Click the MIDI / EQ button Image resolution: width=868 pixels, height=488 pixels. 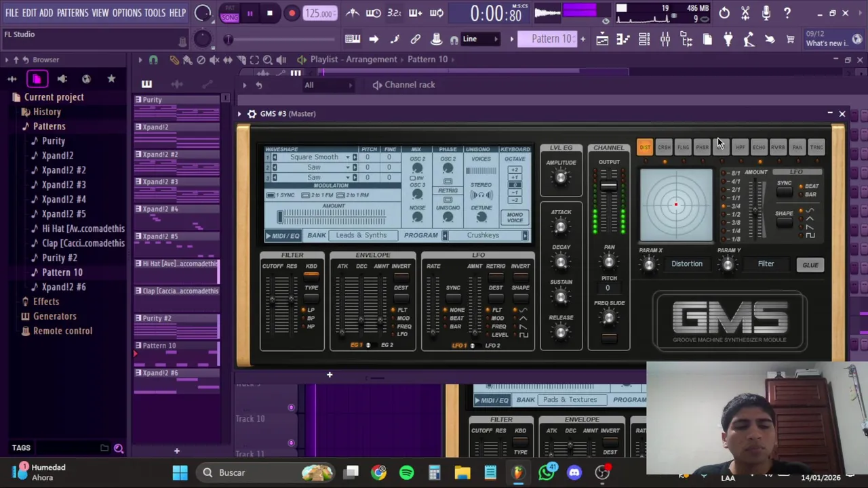[x=283, y=235]
